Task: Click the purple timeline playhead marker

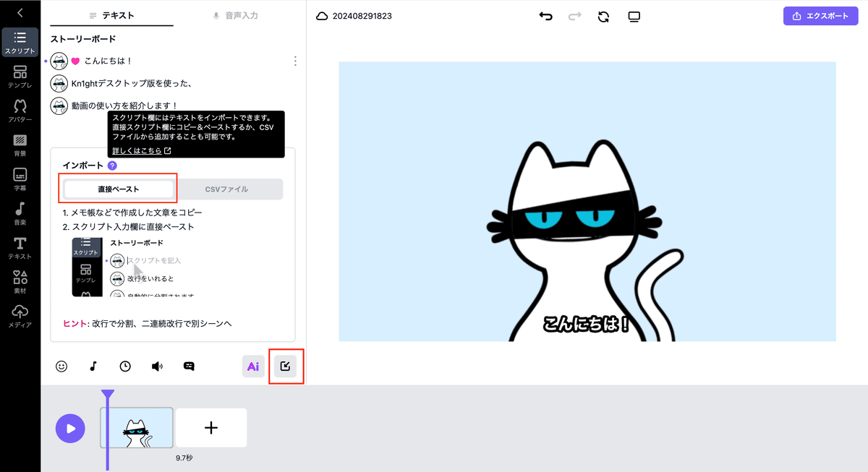Action: pyautogui.click(x=108, y=395)
